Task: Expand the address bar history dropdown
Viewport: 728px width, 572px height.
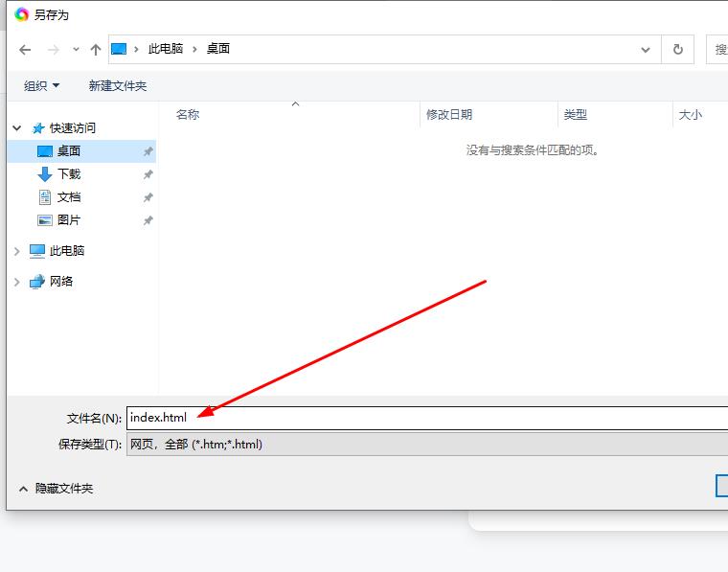Action: tap(646, 49)
